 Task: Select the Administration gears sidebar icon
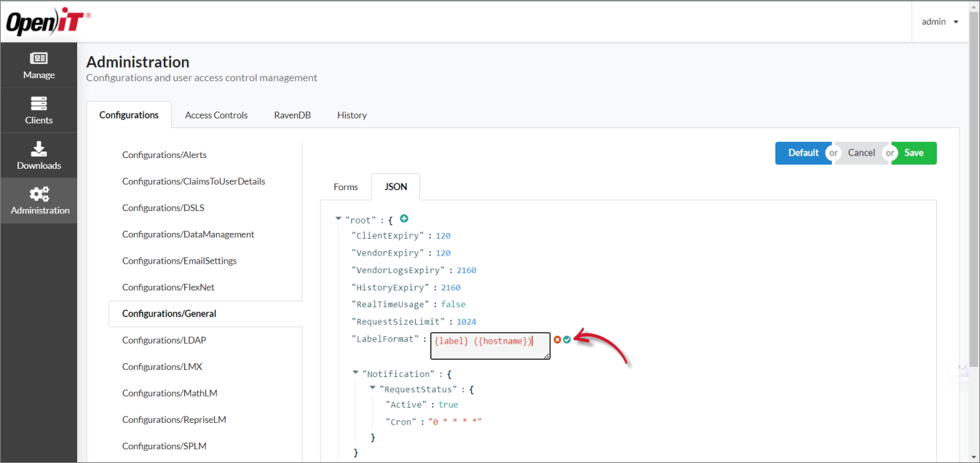[x=39, y=201]
